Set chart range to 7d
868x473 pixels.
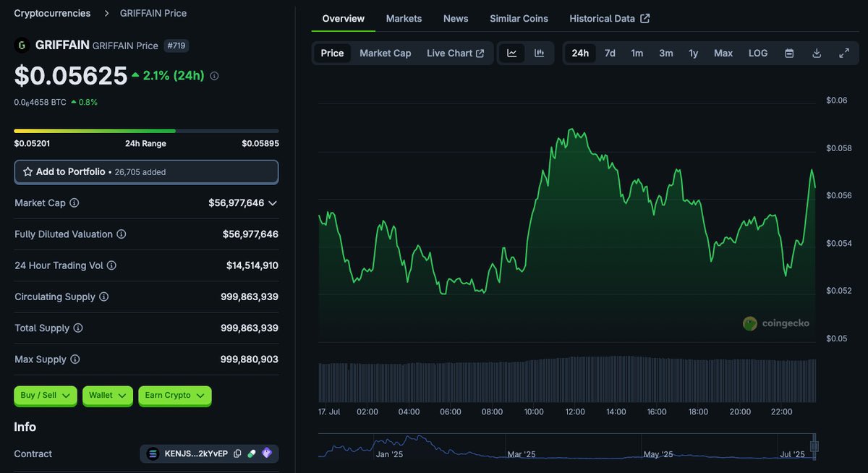pyautogui.click(x=610, y=53)
